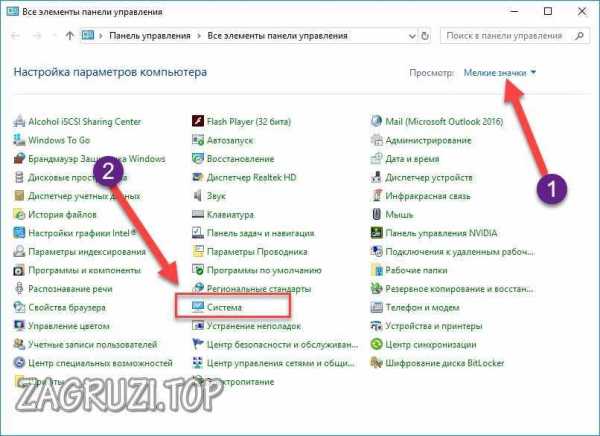Screen dimensions: 600x436
Task: Click the Программы и компоненты icon
Action: (x=19, y=270)
